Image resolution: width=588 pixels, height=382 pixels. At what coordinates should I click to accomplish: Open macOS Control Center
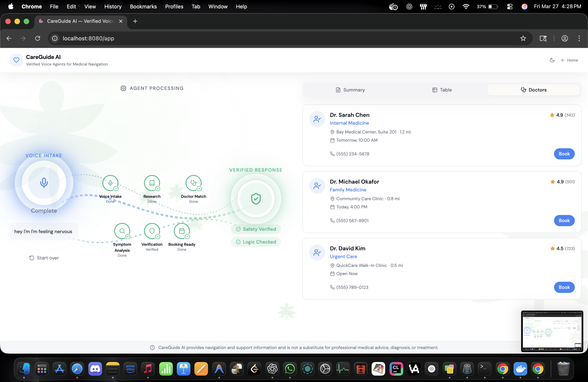pyautogui.click(x=509, y=6)
